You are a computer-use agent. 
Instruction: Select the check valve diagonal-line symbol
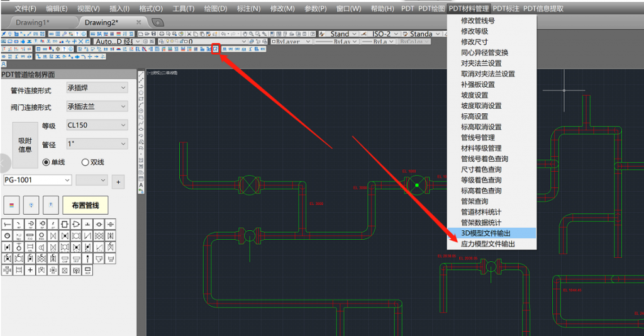tap(87, 236)
